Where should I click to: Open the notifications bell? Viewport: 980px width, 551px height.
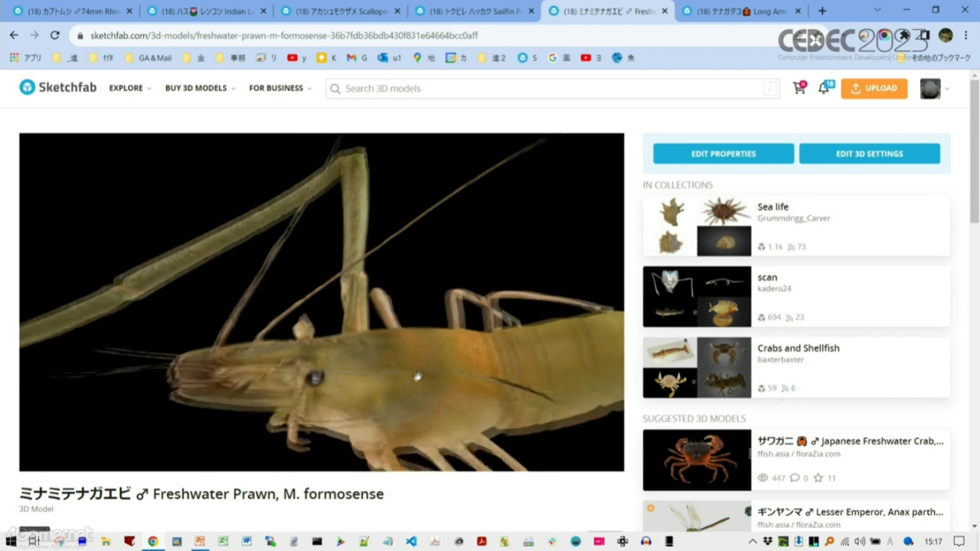(825, 88)
